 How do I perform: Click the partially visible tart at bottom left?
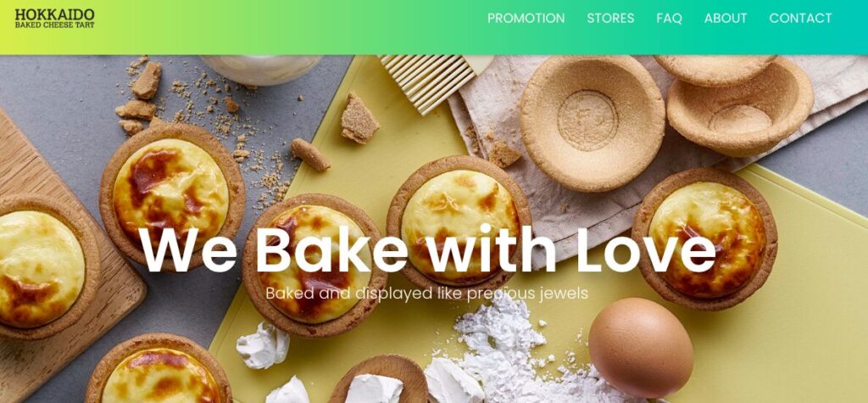click(x=159, y=369)
